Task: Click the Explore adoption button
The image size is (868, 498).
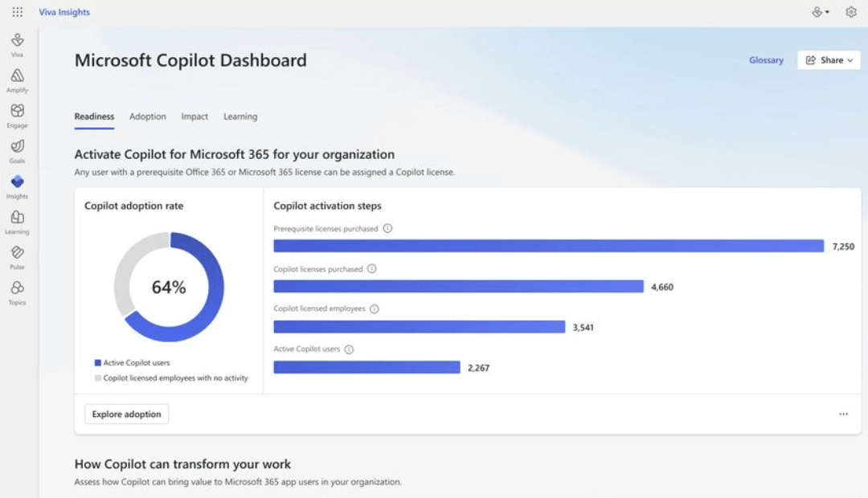Action: click(x=126, y=414)
